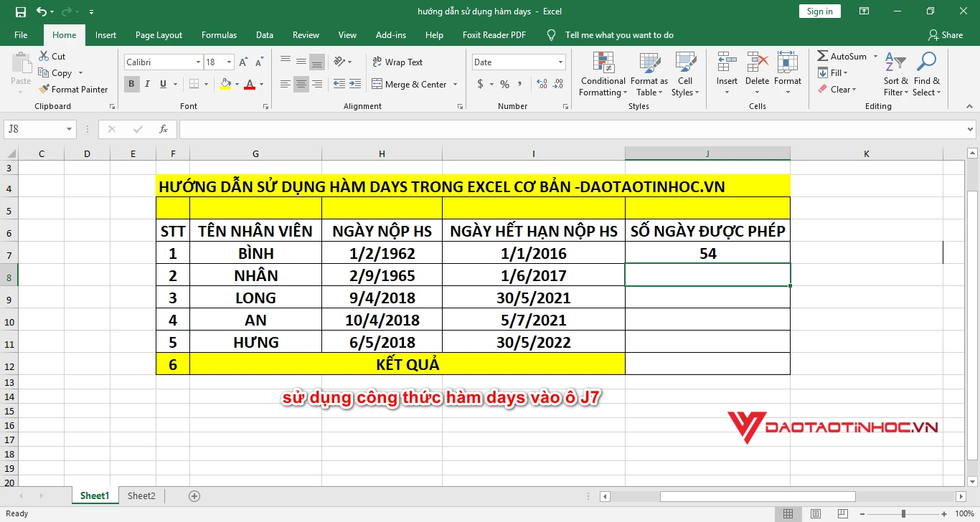Apply Accounting dollar format

(480, 84)
